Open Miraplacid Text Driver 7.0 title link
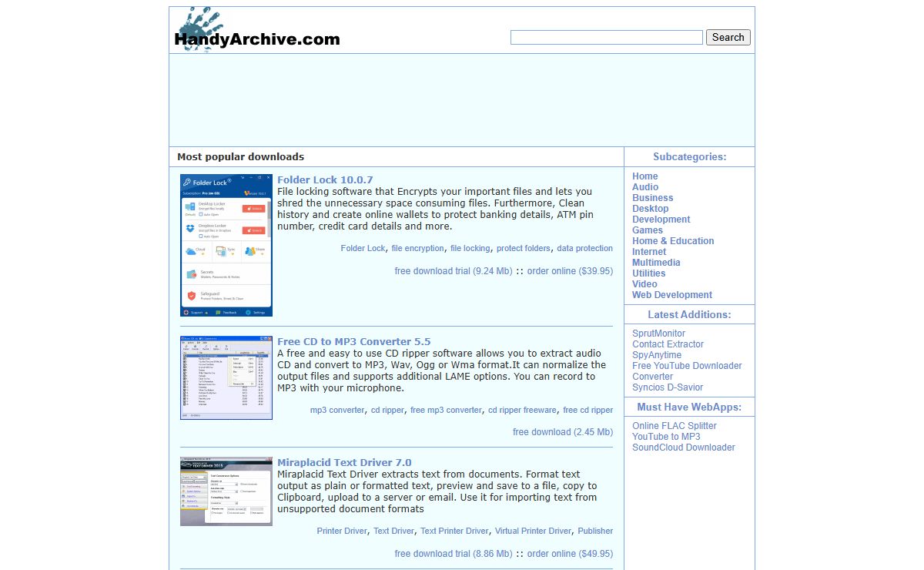This screenshot has width=924, height=570. (344, 463)
